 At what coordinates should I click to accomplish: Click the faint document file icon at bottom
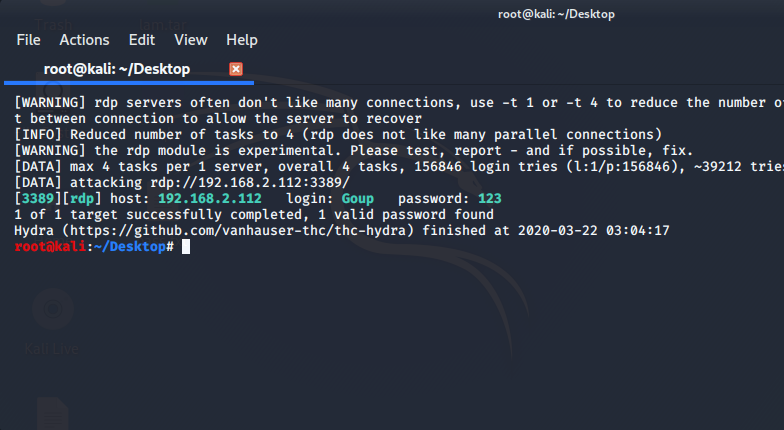(x=52, y=412)
